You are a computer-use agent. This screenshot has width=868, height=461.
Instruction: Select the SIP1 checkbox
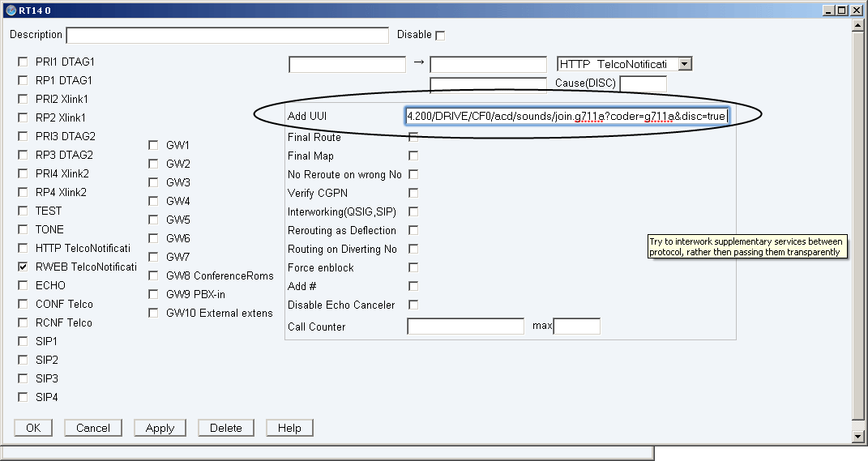(23, 341)
